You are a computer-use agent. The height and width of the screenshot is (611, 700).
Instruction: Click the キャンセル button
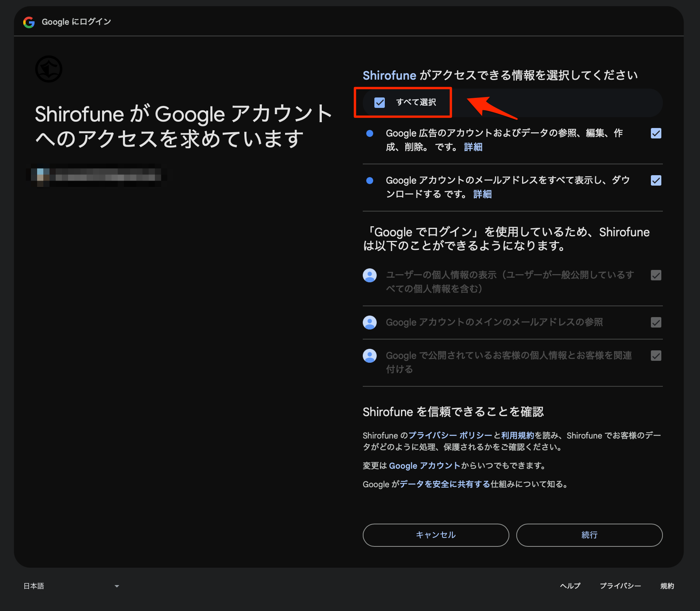tap(436, 535)
